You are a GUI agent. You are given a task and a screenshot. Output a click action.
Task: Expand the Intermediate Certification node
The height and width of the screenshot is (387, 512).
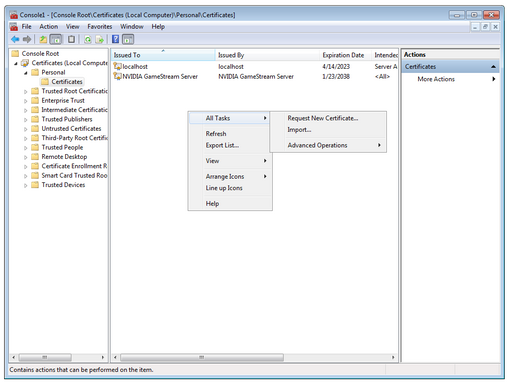(x=26, y=110)
